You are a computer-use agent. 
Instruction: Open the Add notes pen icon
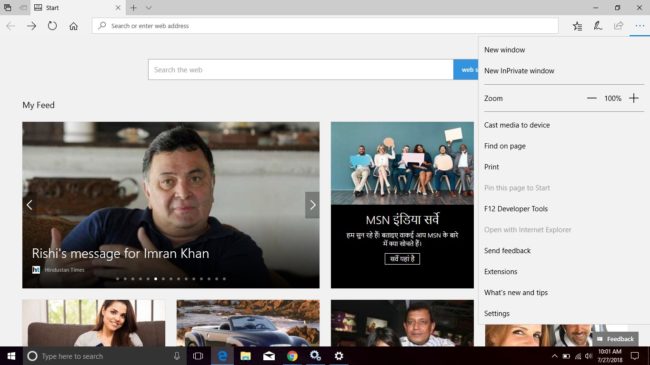pyautogui.click(x=597, y=26)
